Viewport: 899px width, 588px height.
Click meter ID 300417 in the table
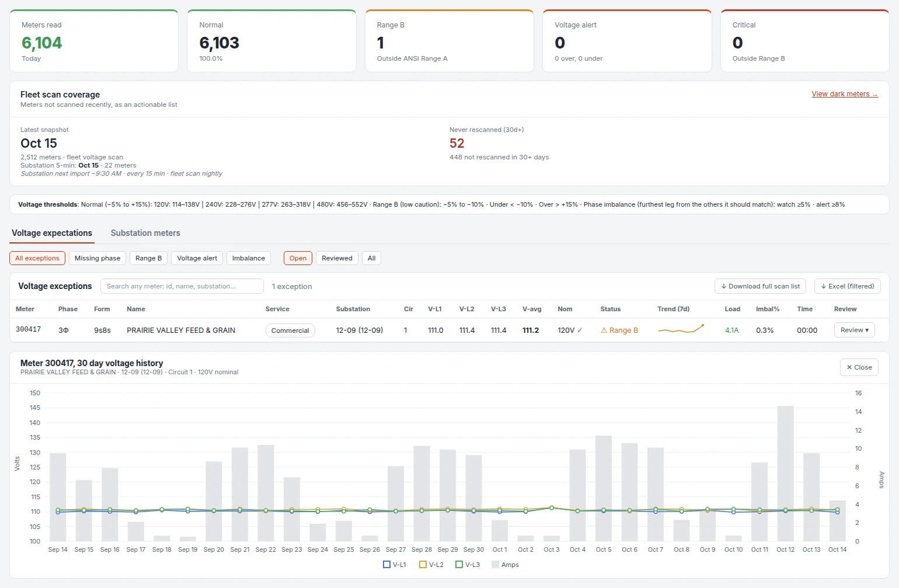point(28,330)
